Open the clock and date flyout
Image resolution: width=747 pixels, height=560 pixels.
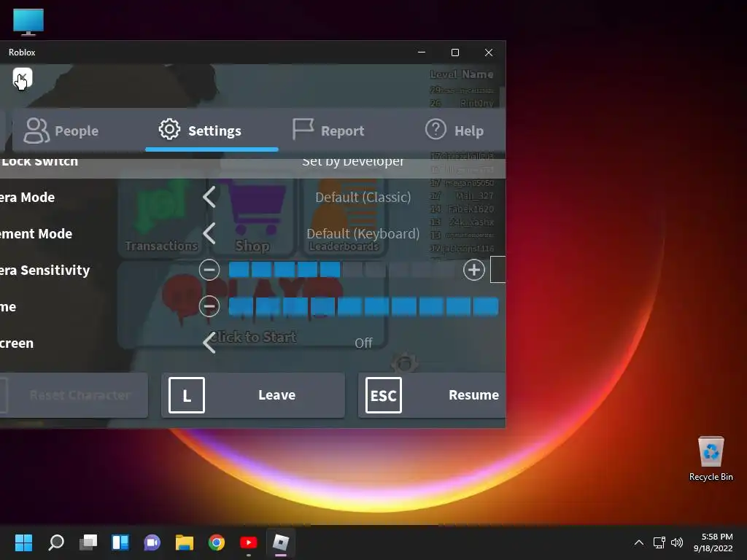pyautogui.click(x=713, y=542)
